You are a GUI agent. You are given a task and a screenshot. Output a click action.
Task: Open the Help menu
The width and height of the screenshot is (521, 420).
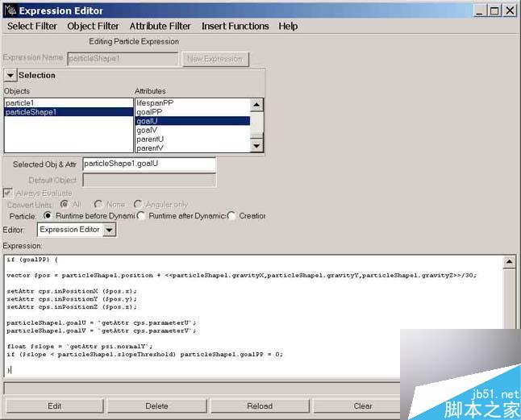point(288,27)
